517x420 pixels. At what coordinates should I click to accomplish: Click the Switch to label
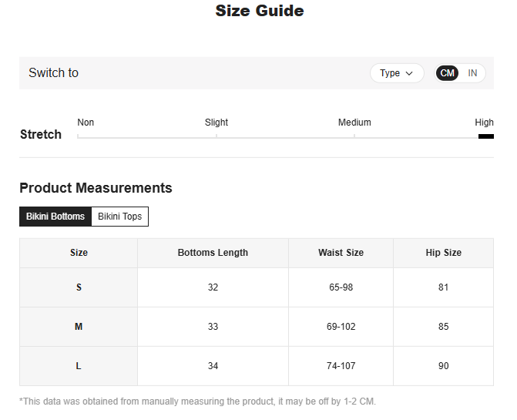(x=53, y=73)
